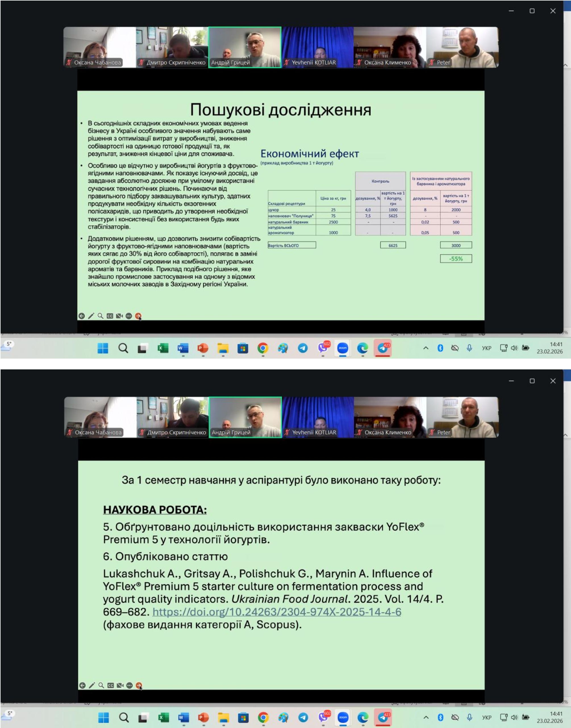
Task: Toggle camera icon in bottom slideshow toolbar
Action: tap(120, 685)
